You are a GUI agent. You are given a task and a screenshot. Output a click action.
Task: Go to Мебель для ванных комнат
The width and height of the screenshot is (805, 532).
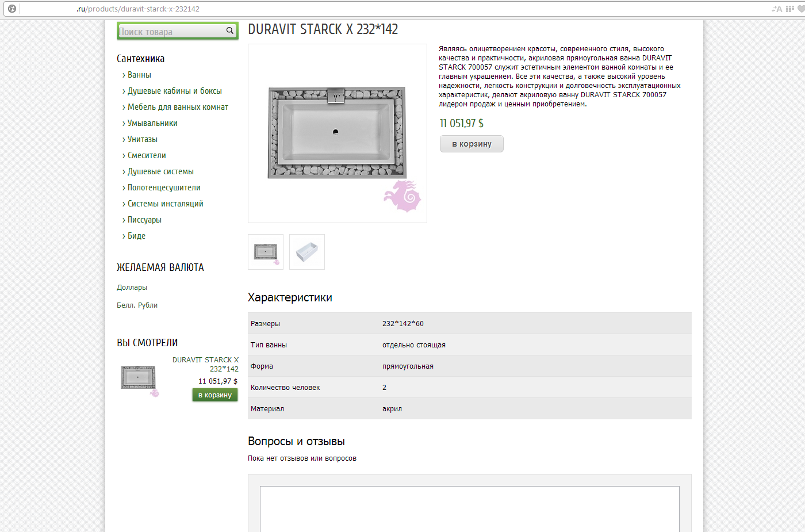tap(178, 107)
